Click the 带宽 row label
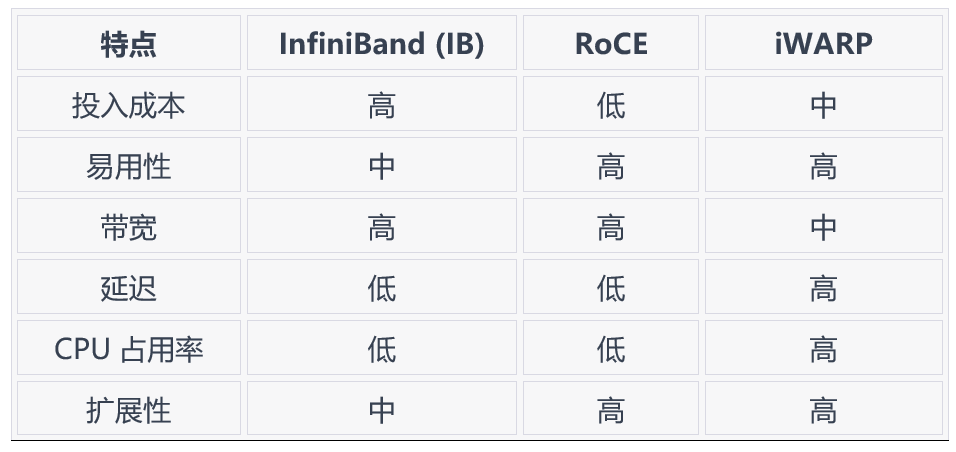 pos(129,227)
